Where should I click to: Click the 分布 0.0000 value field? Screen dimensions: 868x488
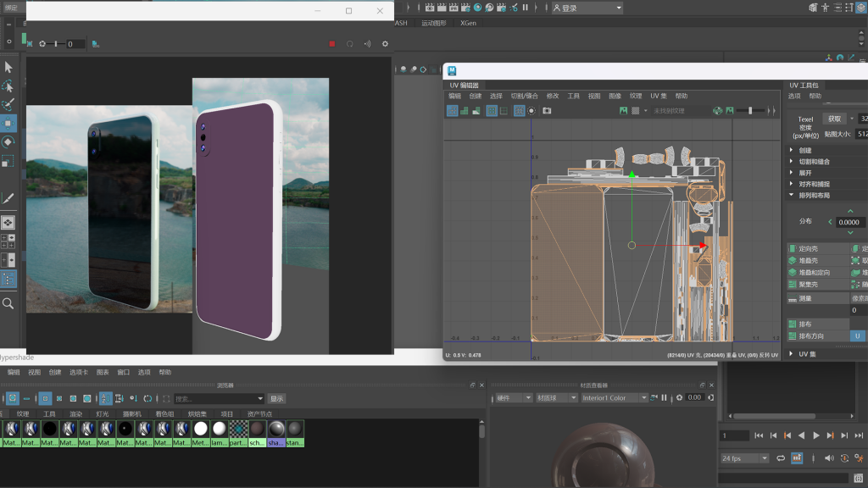(851, 222)
